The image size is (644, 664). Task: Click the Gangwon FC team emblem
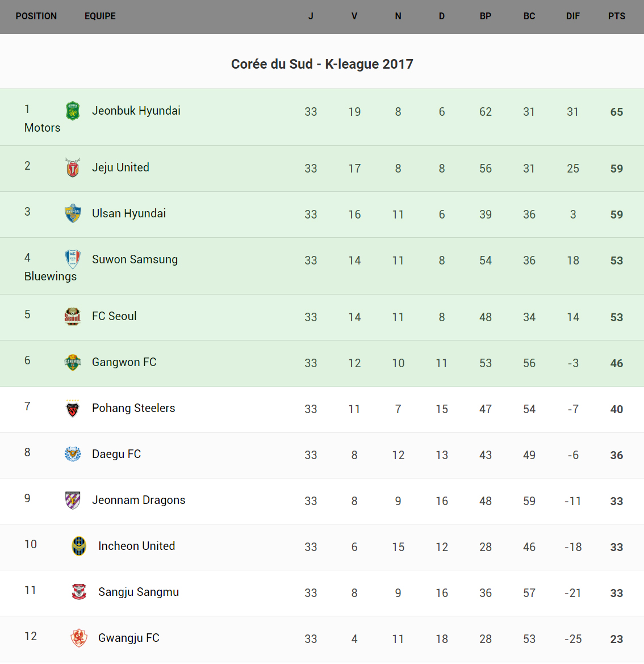pyautogui.click(x=73, y=362)
